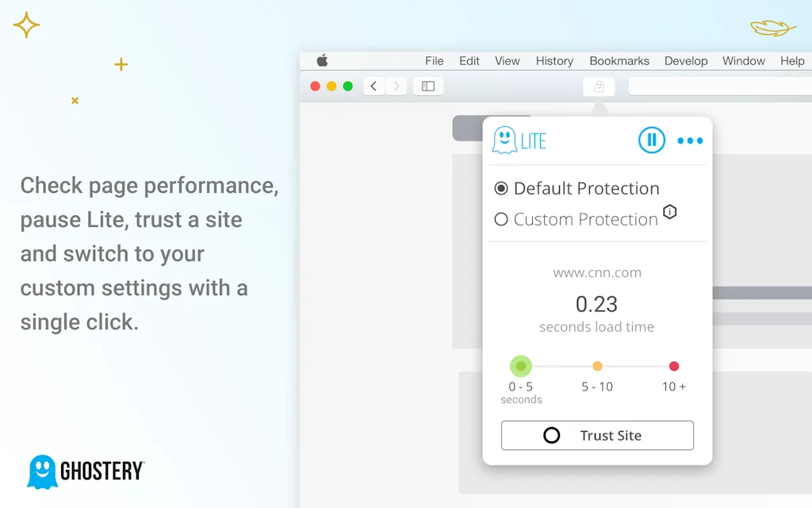Open the Bookmarks menu
The height and width of the screenshot is (508, 812).
click(x=619, y=60)
